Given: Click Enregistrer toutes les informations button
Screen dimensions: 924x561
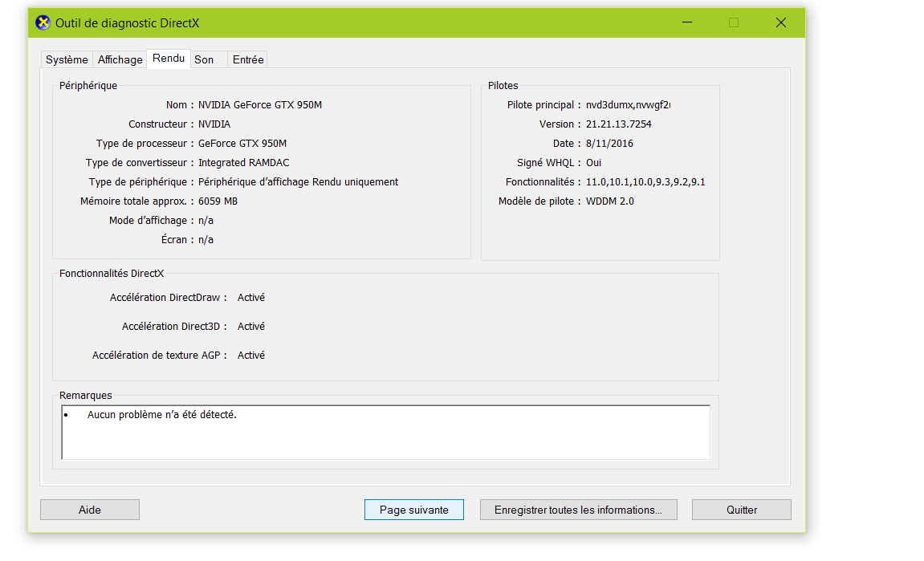Looking at the screenshot, I should 578,510.
